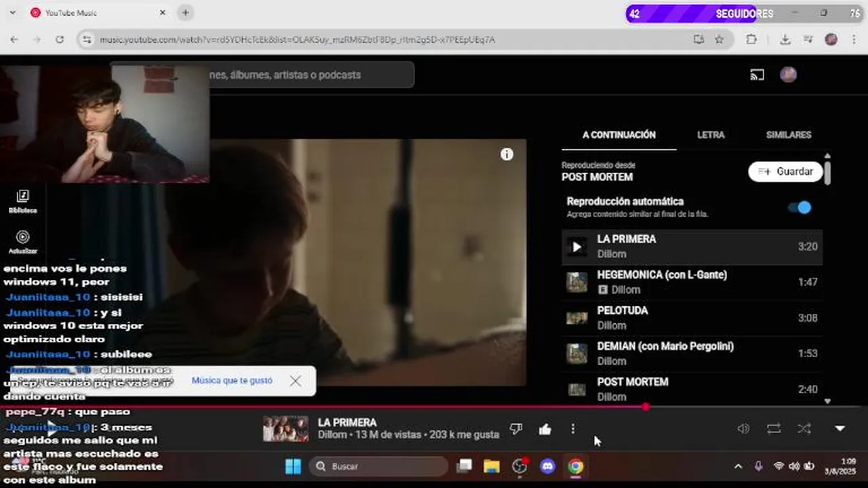Click HEGEMONICA album thumbnail
Screen dimensions: 868x488
tap(576, 282)
